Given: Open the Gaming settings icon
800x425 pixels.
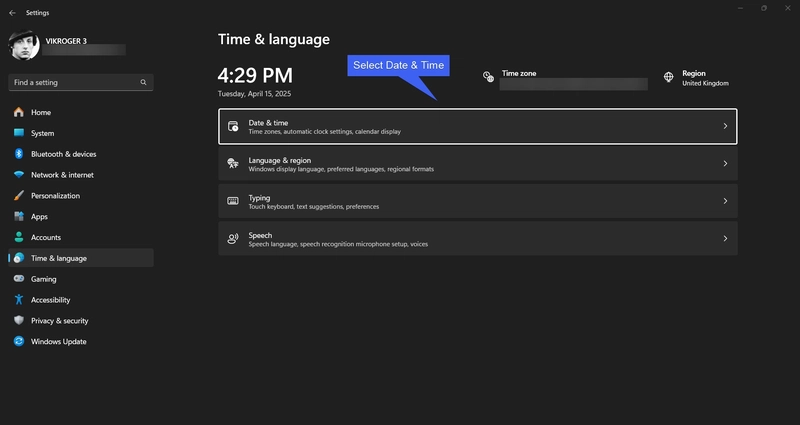Looking at the screenshot, I should [x=18, y=279].
